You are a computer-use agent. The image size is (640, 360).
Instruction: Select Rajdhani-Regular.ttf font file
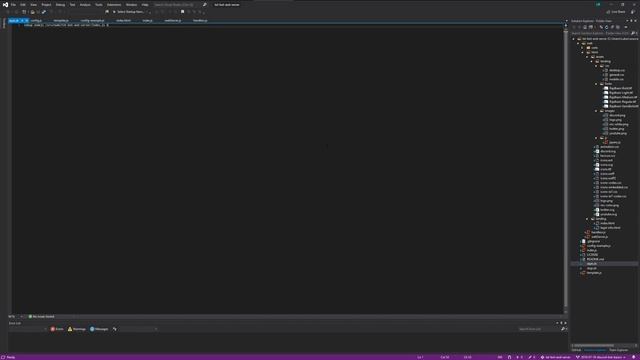[622, 102]
